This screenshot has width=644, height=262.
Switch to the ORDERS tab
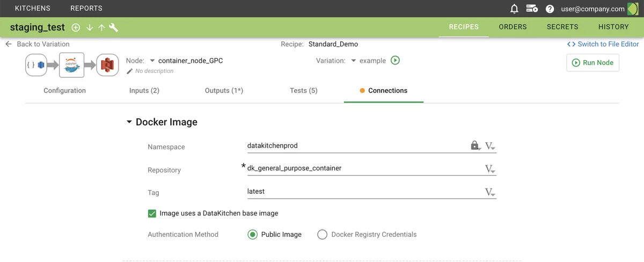click(x=513, y=27)
